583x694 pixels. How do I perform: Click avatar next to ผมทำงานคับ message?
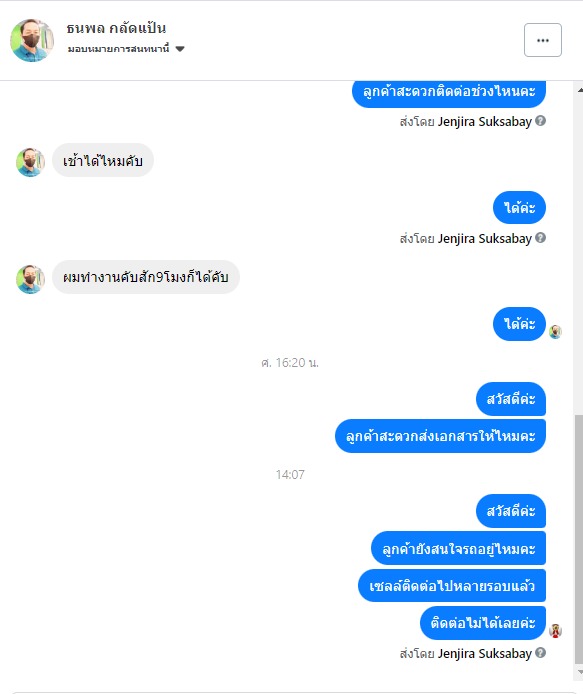pyautogui.click(x=31, y=279)
